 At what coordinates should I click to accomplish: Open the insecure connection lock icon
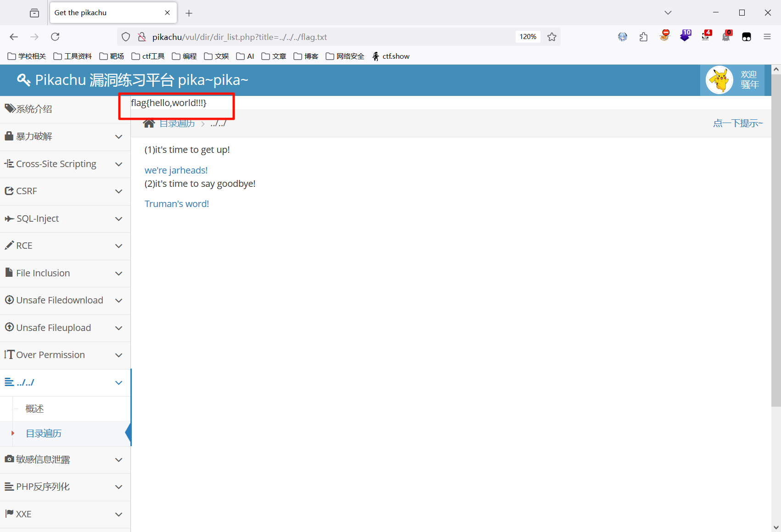[142, 37]
